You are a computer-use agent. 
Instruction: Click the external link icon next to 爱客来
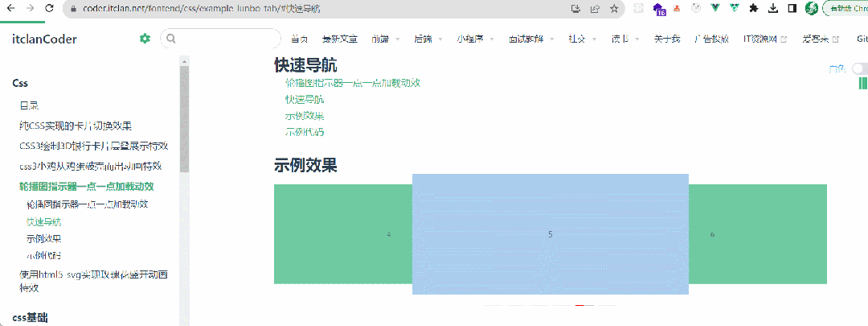click(835, 39)
